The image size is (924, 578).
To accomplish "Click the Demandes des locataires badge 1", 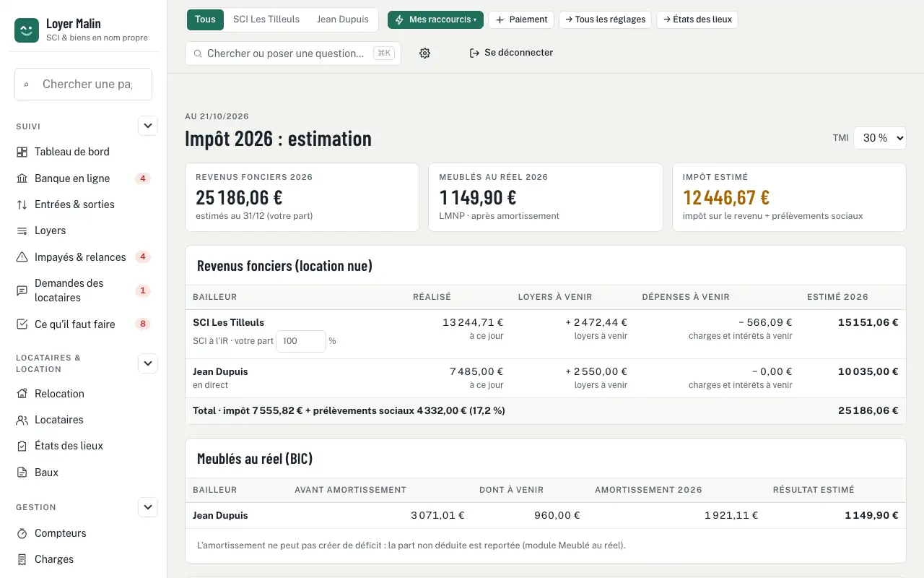I will (143, 290).
